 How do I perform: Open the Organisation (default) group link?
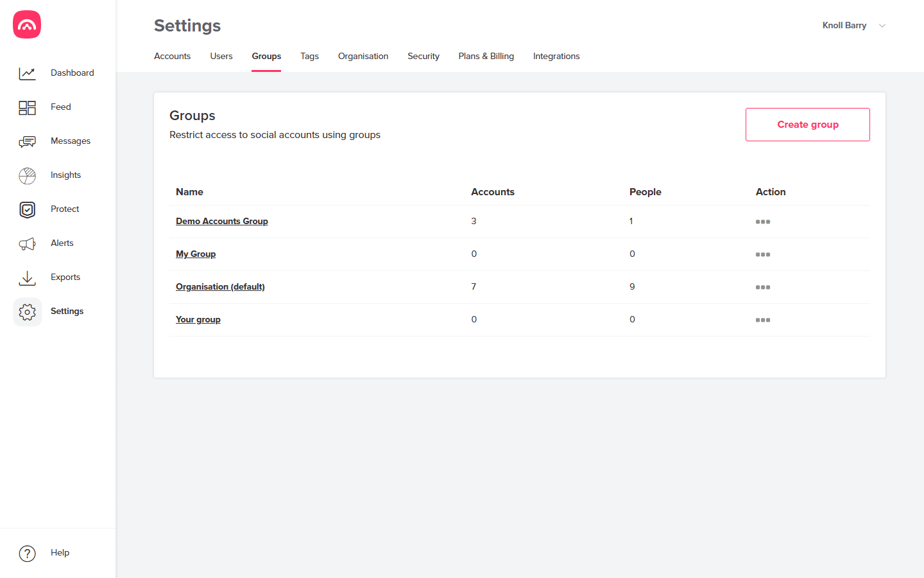pos(220,286)
